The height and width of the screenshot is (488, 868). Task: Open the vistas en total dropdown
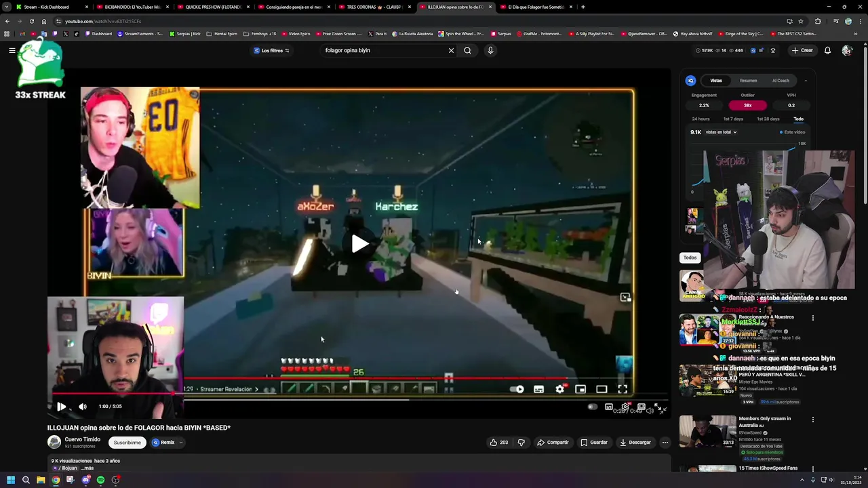pyautogui.click(x=722, y=132)
